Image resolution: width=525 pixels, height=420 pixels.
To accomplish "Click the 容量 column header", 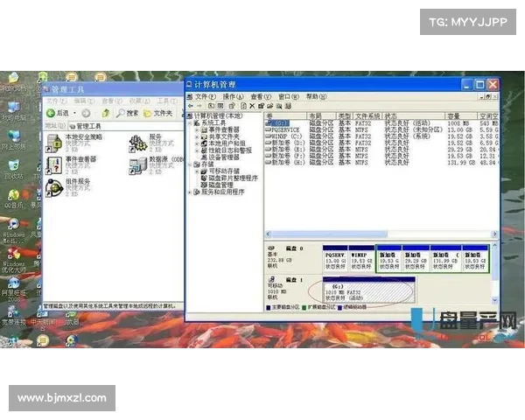I will pos(454,115).
